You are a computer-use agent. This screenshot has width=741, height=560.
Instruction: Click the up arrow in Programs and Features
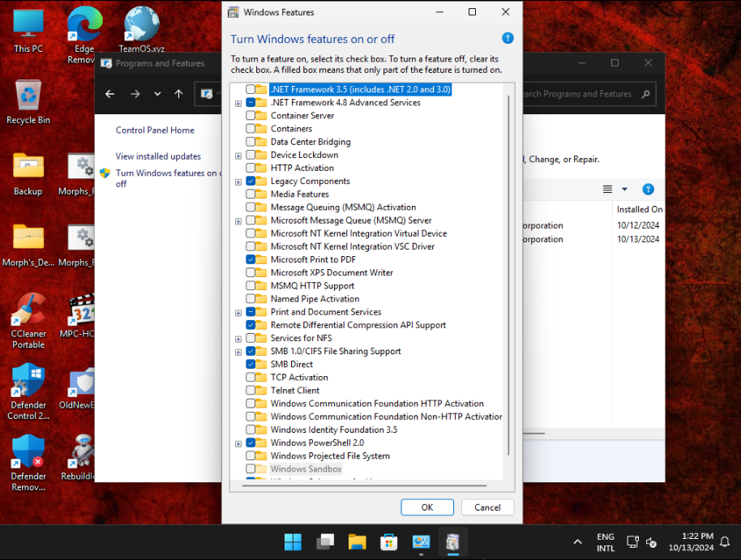coord(178,94)
